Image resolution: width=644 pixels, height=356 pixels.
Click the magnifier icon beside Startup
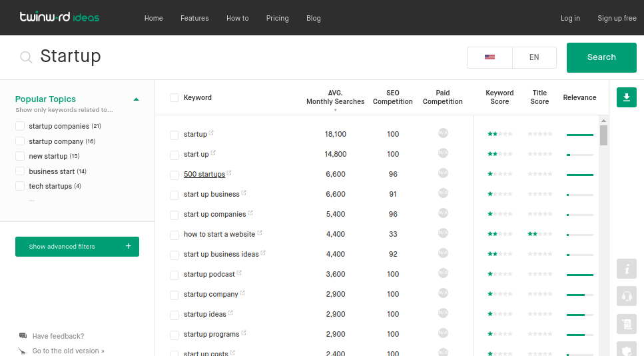26,57
